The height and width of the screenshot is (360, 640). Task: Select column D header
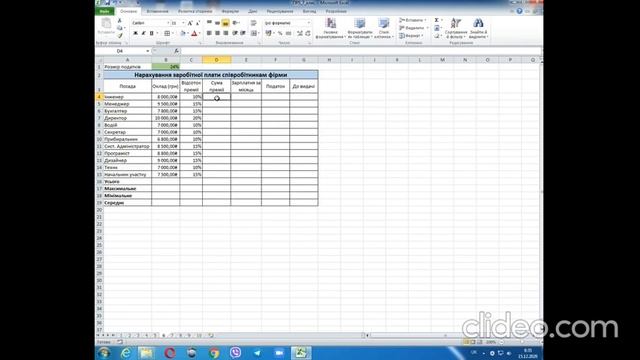[216, 60]
